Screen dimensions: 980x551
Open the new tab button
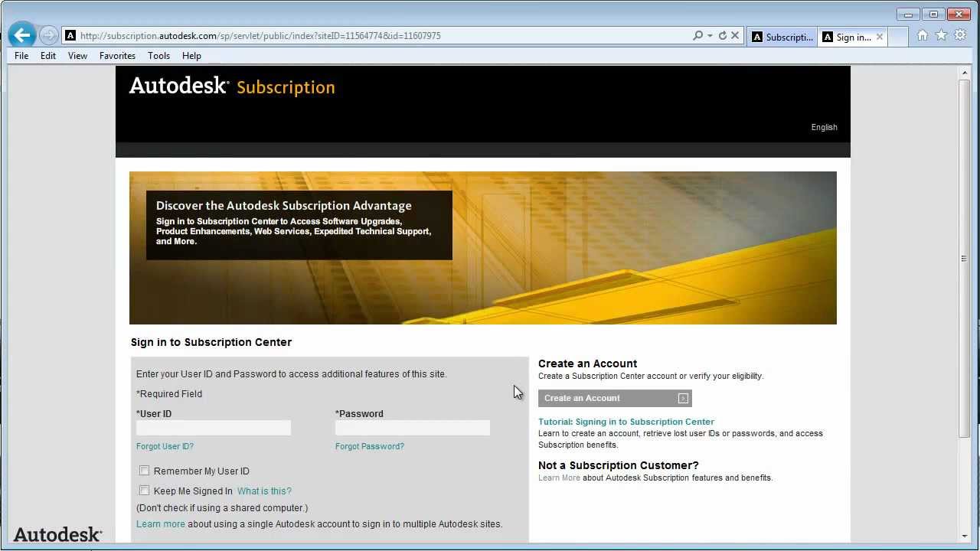[898, 37]
